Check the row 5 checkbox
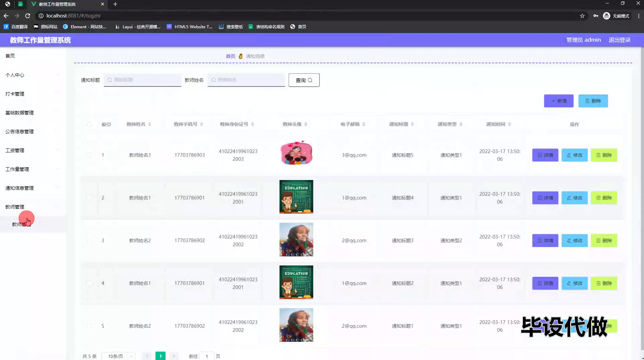 89,326
